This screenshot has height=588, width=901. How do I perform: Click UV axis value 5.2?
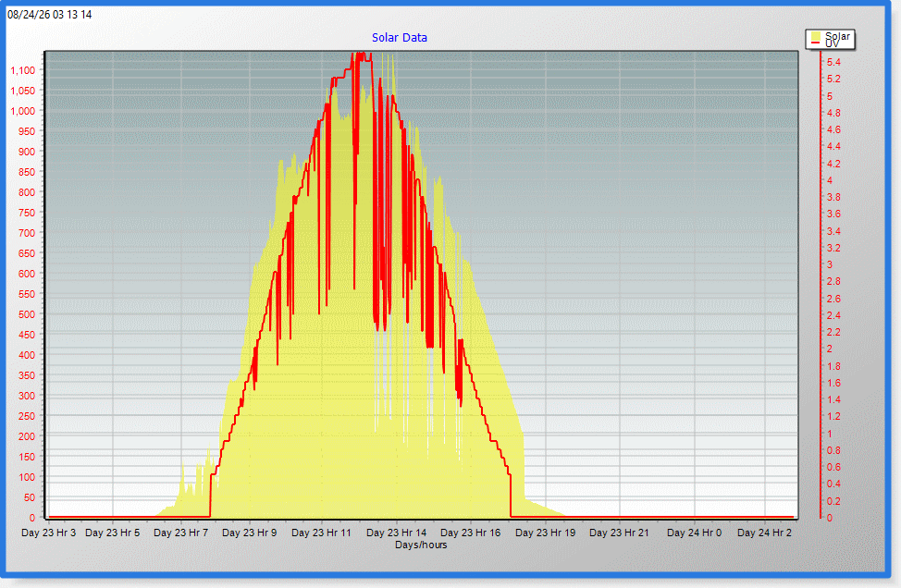[x=833, y=80]
